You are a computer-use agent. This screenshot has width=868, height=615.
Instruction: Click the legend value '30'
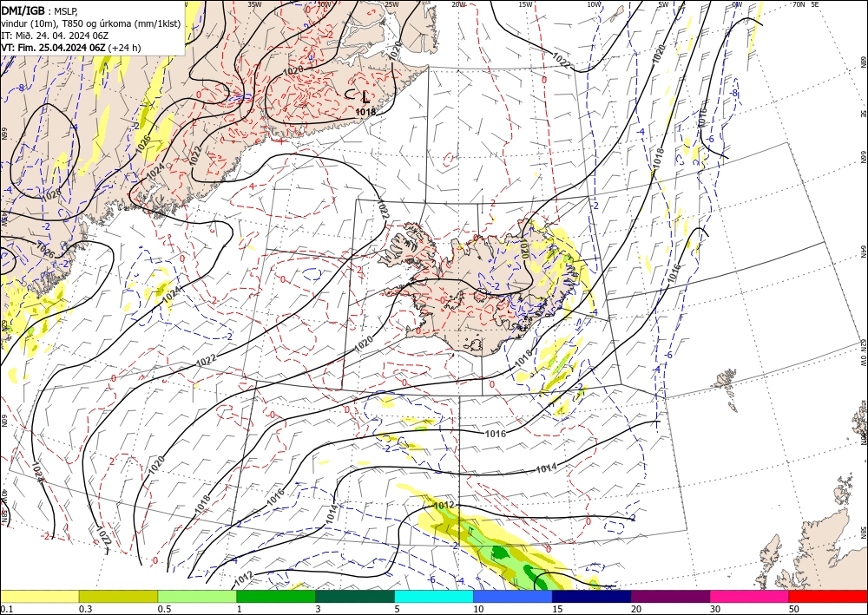715,609
